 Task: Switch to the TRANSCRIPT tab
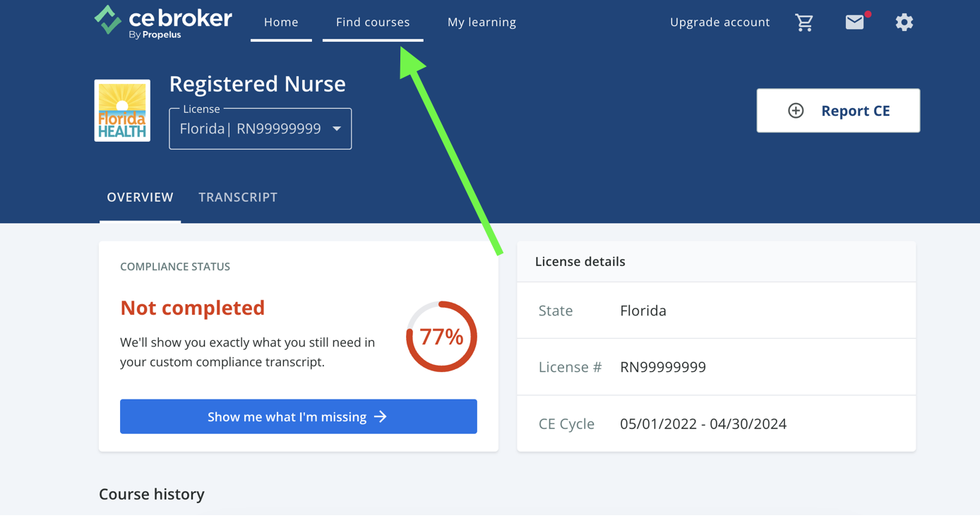238,198
